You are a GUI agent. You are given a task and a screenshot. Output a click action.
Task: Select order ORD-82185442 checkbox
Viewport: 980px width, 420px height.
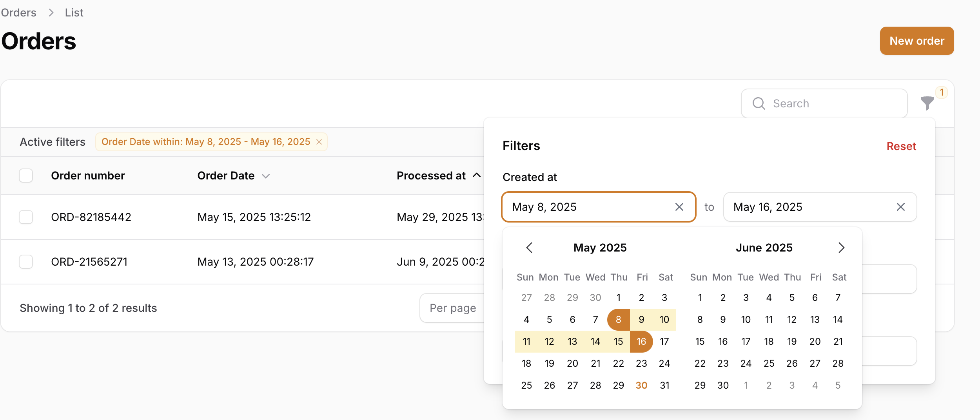[x=25, y=217]
